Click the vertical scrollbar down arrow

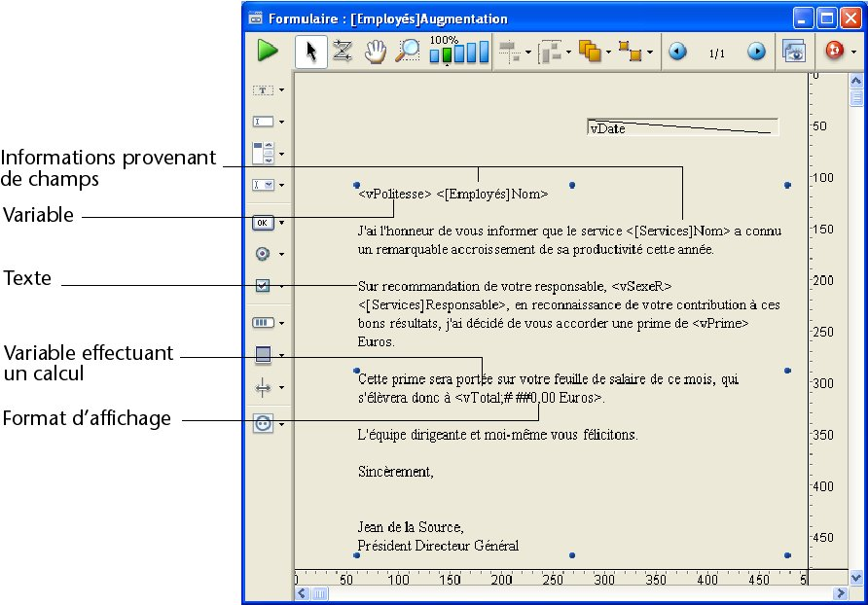(x=856, y=578)
